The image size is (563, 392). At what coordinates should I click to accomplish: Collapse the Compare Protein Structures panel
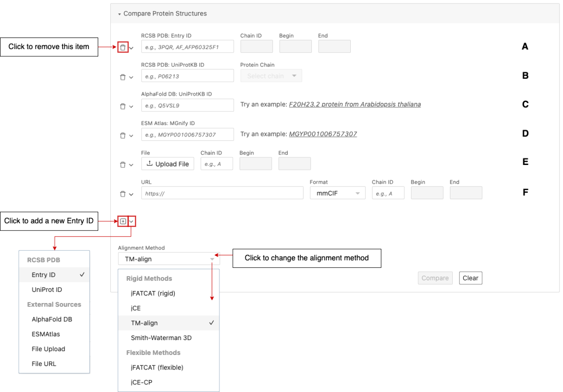(x=119, y=13)
